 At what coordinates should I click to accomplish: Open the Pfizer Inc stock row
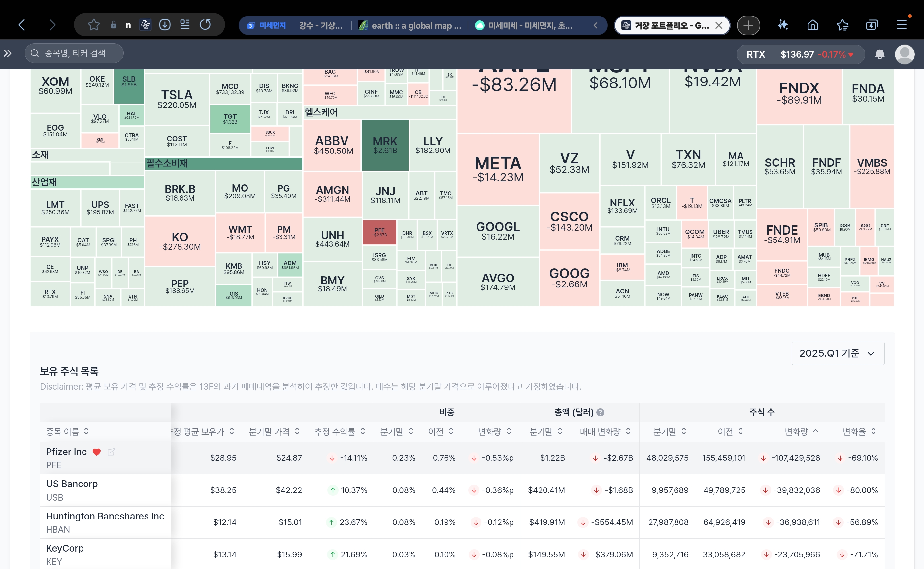click(462, 458)
